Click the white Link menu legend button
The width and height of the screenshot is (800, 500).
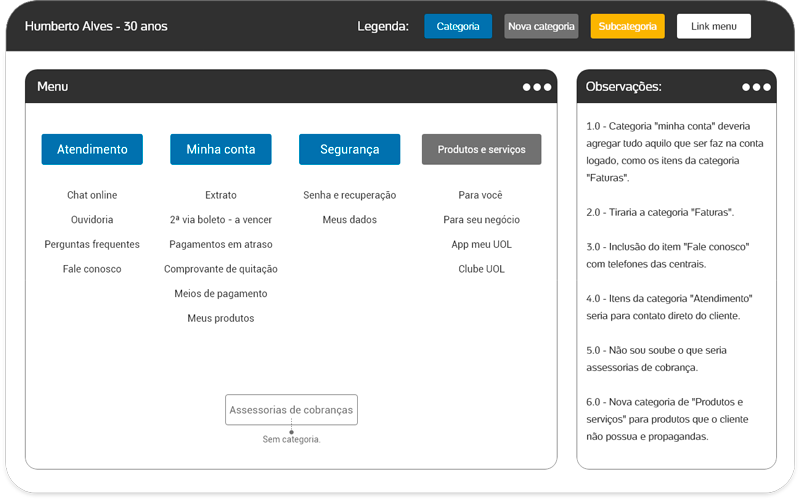[x=713, y=26]
